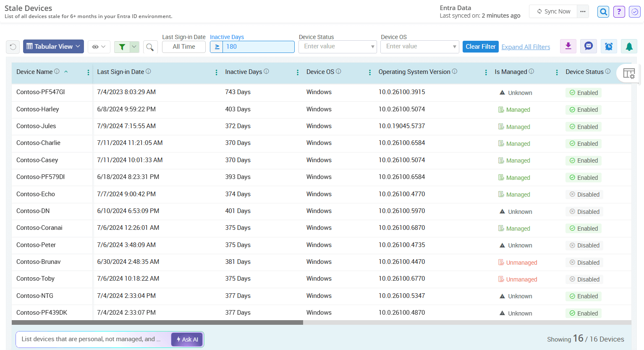Open the Device OS filter dropdown

[x=419, y=46]
